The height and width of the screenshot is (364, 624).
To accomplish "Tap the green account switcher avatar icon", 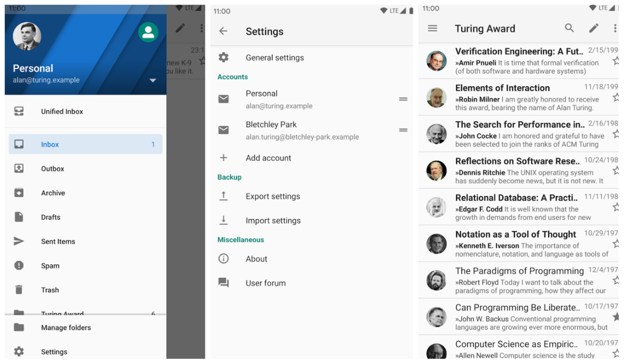I will pos(148,32).
